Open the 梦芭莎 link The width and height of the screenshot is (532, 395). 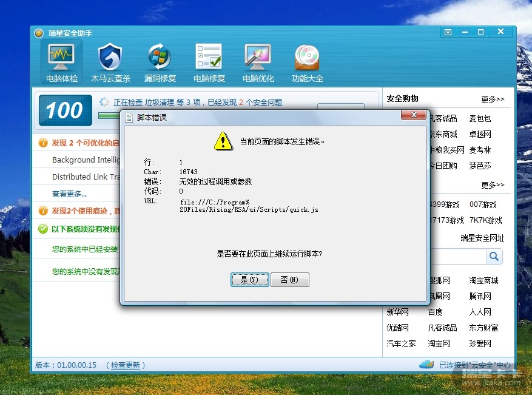(x=480, y=166)
